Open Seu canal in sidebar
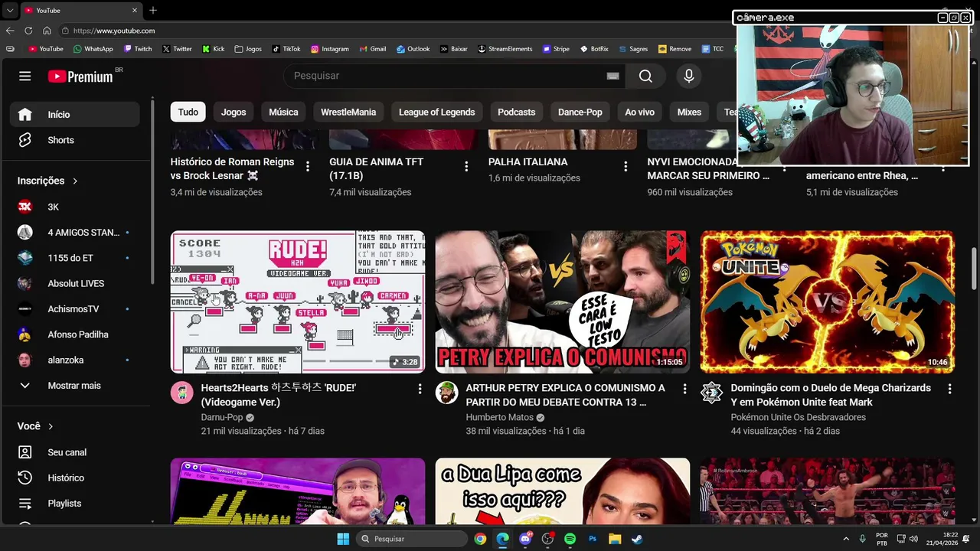980x551 pixels. 75,452
